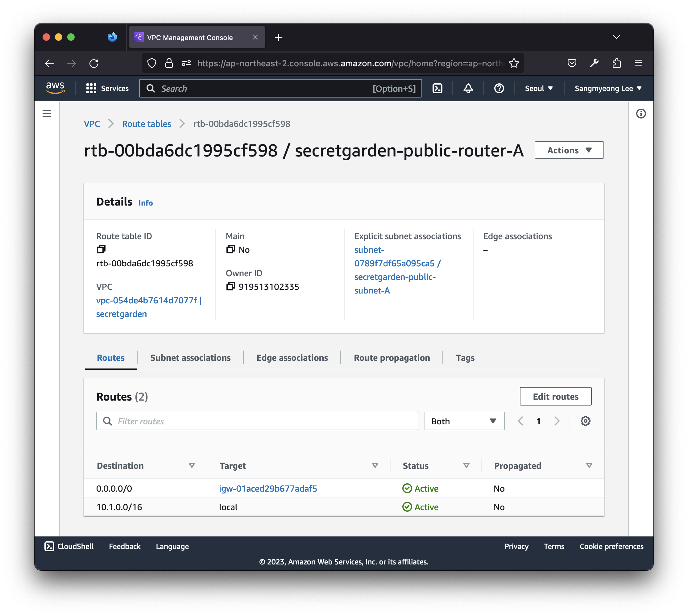688x616 pixels.
Task: Open the help question mark menu
Action: click(x=499, y=88)
